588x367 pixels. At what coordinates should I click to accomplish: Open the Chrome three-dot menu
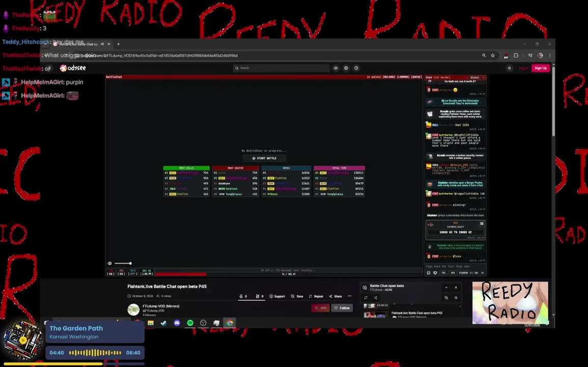click(550, 56)
